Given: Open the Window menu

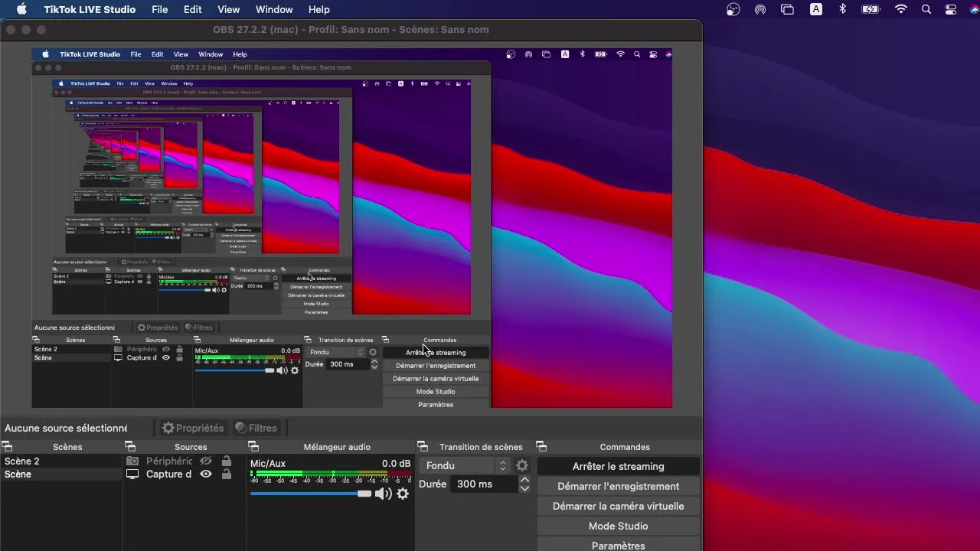Looking at the screenshot, I should pos(274,9).
